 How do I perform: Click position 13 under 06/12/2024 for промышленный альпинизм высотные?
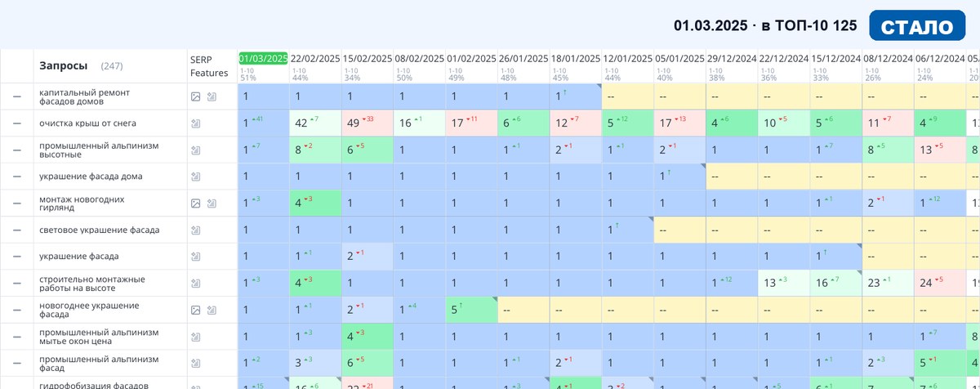pyautogui.click(x=941, y=150)
